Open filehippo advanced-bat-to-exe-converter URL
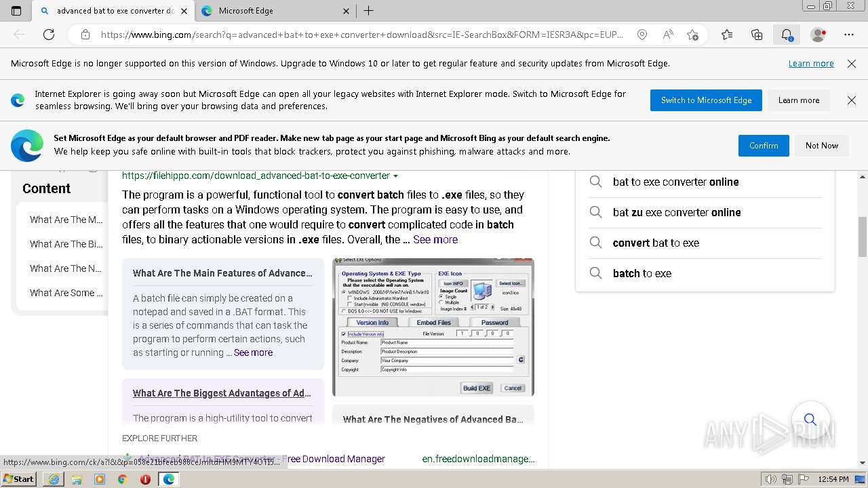Viewport: 868px width, 488px height. [256, 176]
